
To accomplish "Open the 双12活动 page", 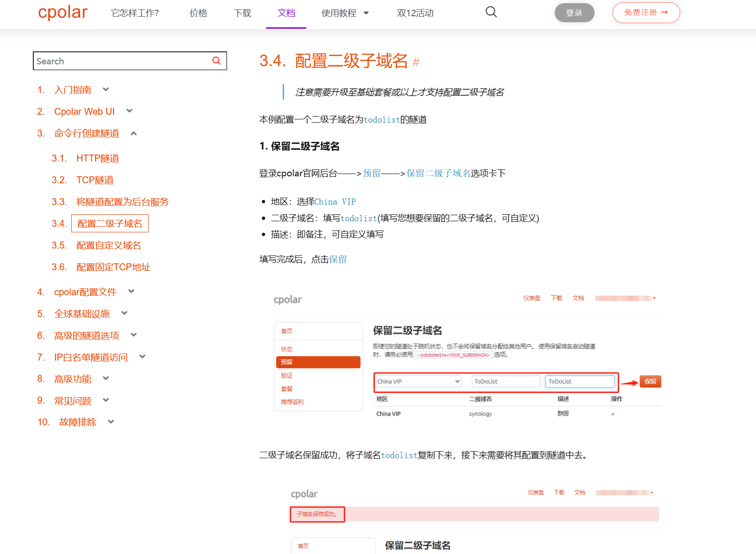I will click(415, 13).
